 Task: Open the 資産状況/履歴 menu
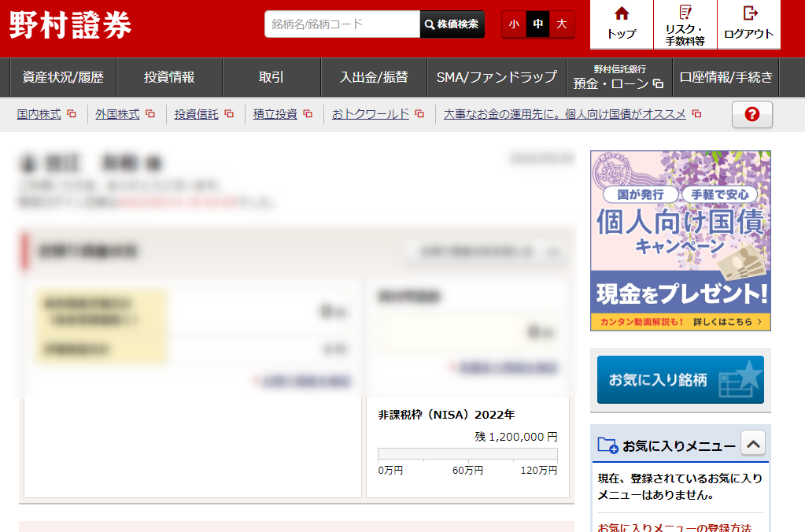tap(63, 77)
